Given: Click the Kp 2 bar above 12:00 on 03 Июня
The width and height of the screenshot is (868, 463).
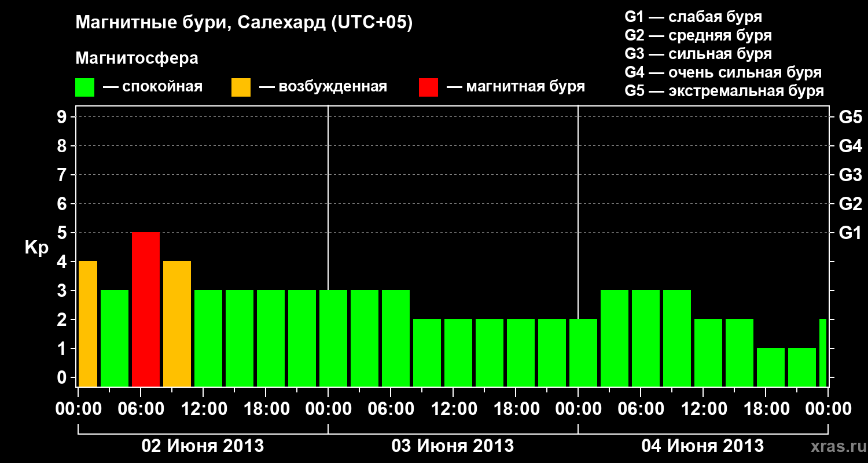Looking at the screenshot, I should (458, 352).
